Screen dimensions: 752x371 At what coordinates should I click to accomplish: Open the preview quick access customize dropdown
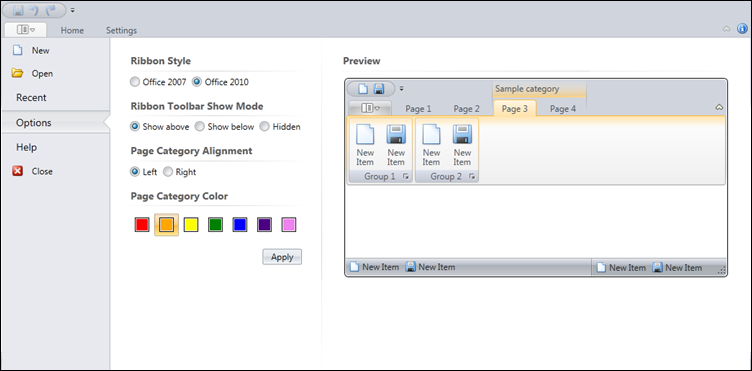pyautogui.click(x=401, y=88)
